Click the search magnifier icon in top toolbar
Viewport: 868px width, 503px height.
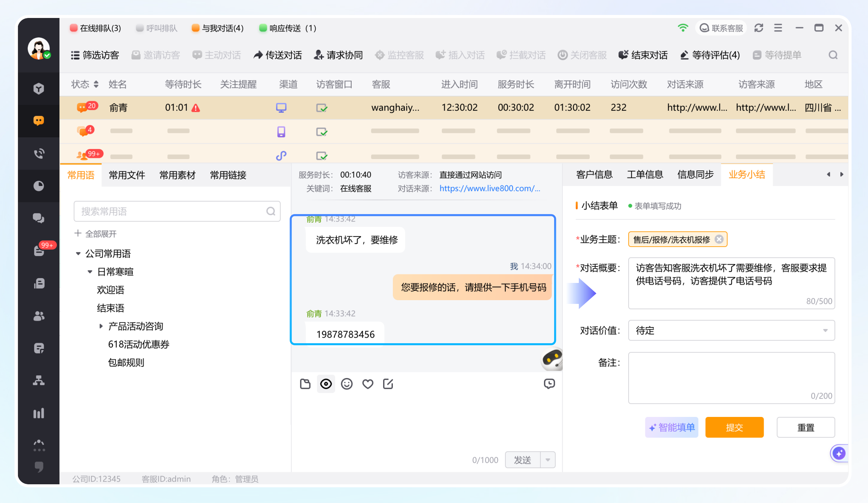(x=833, y=55)
